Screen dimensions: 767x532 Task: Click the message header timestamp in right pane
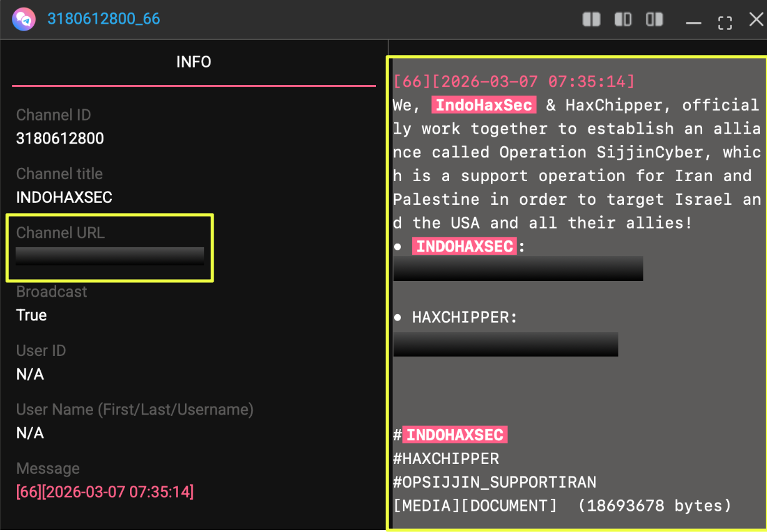click(x=513, y=81)
